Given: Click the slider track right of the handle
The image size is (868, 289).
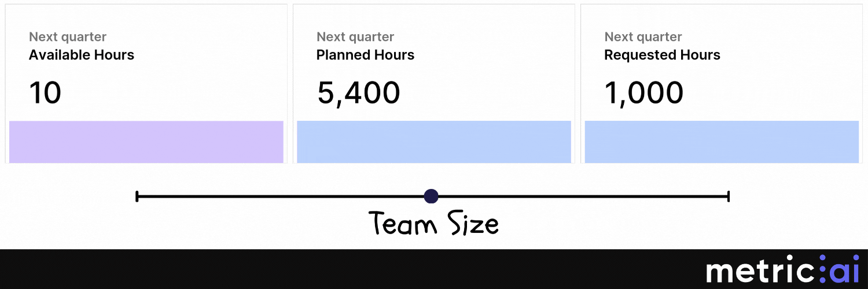Looking at the screenshot, I should 579,197.
